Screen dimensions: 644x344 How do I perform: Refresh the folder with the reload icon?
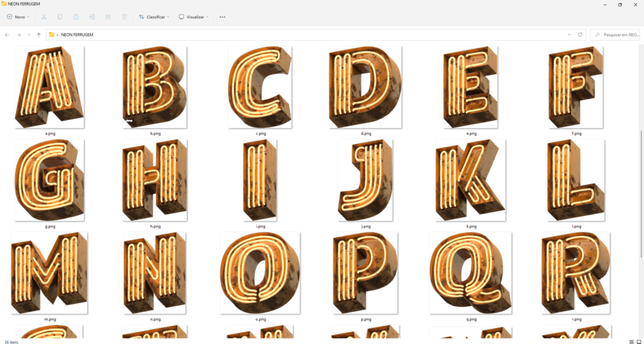pyautogui.click(x=580, y=35)
